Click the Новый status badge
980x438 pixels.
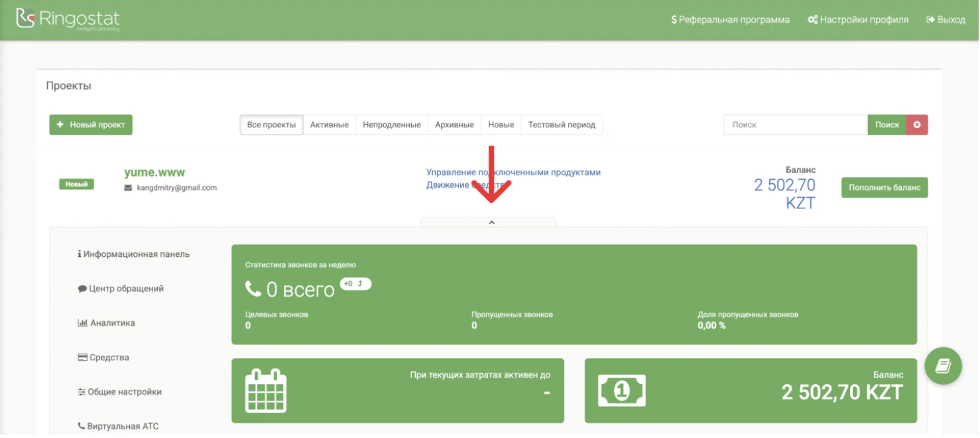point(76,184)
